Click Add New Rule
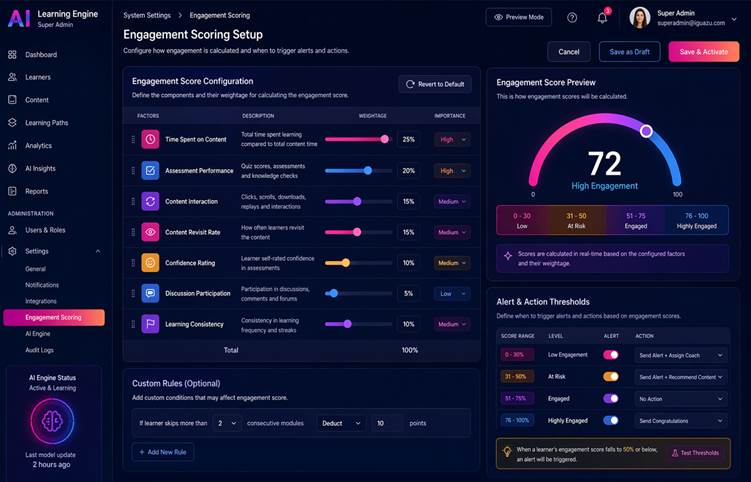 click(163, 452)
